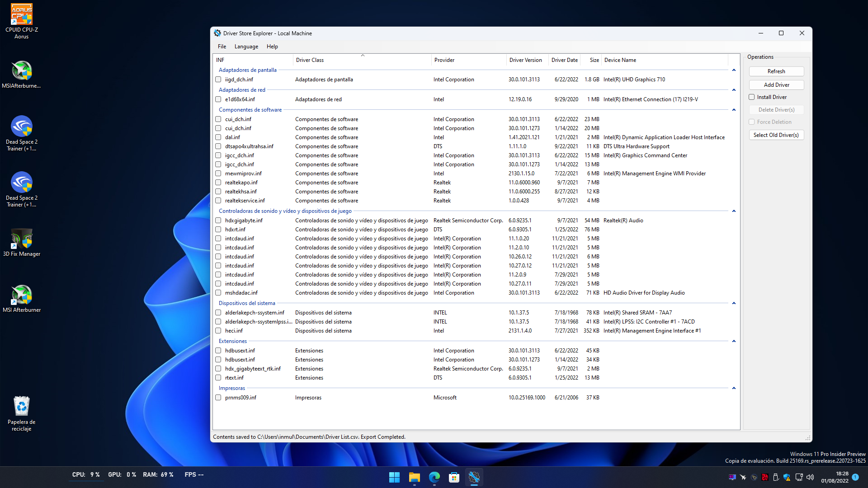The height and width of the screenshot is (488, 868).
Task: Click Refresh button
Action: click(776, 71)
